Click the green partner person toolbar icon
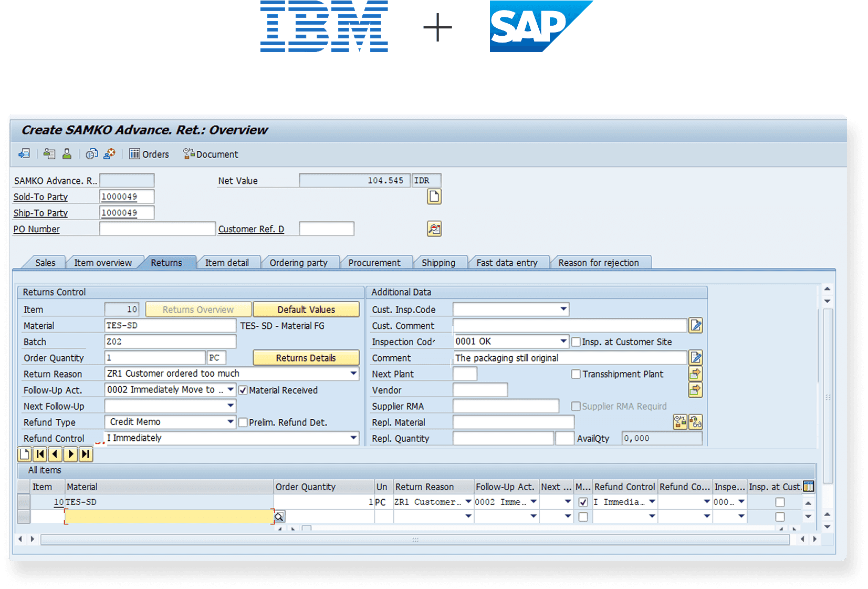The height and width of the screenshot is (589, 868). pyautogui.click(x=67, y=153)
